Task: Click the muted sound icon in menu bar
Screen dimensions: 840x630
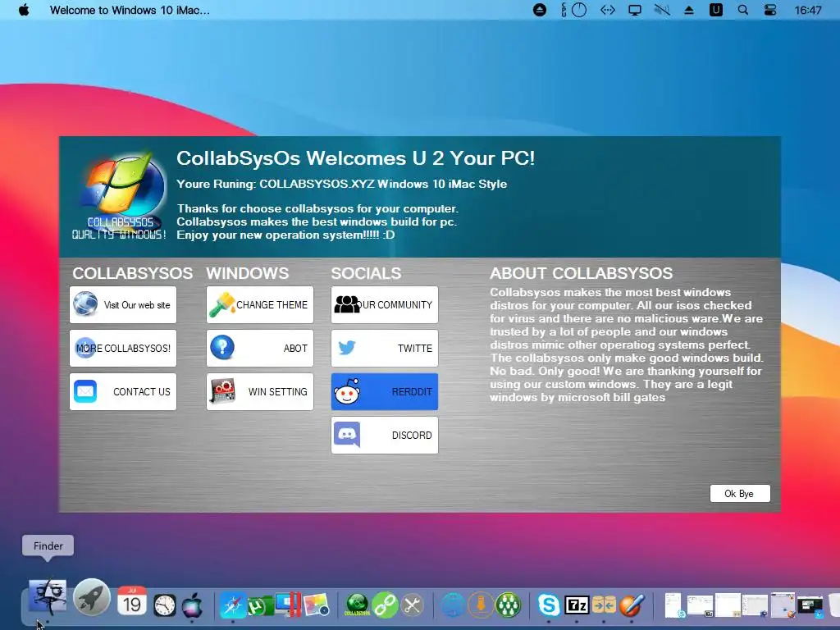Action: coord(662,10)
